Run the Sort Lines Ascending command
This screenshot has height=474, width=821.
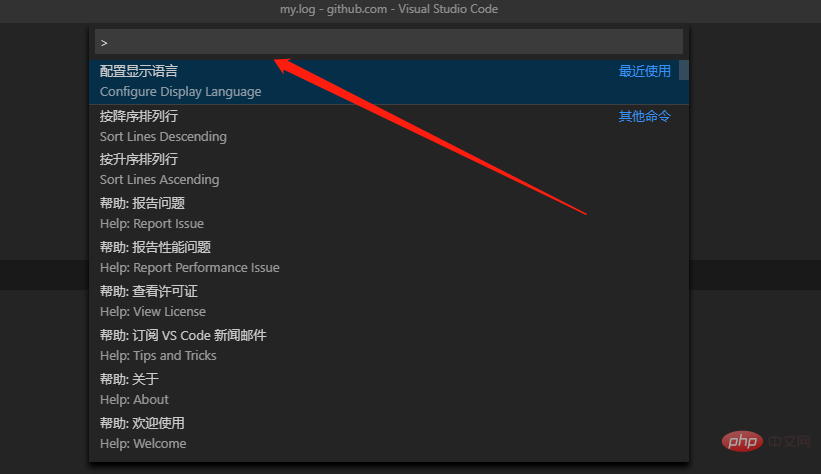(389, 170)
